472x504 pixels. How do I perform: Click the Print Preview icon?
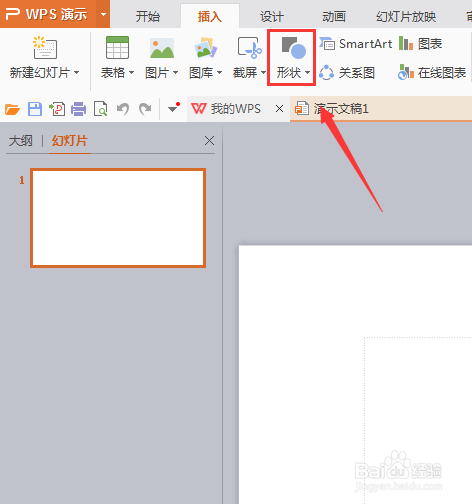click(100, 109)
